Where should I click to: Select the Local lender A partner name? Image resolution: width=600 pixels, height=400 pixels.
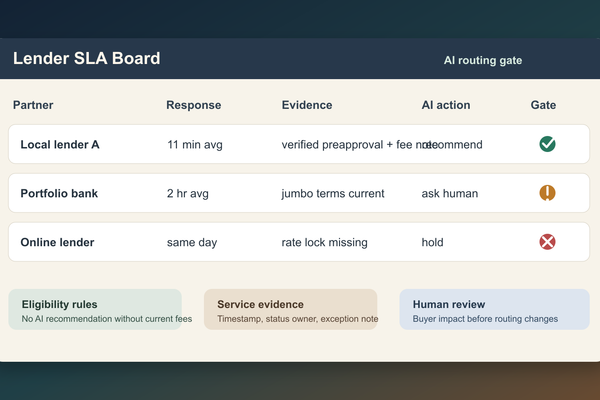[x=60, y=145]
